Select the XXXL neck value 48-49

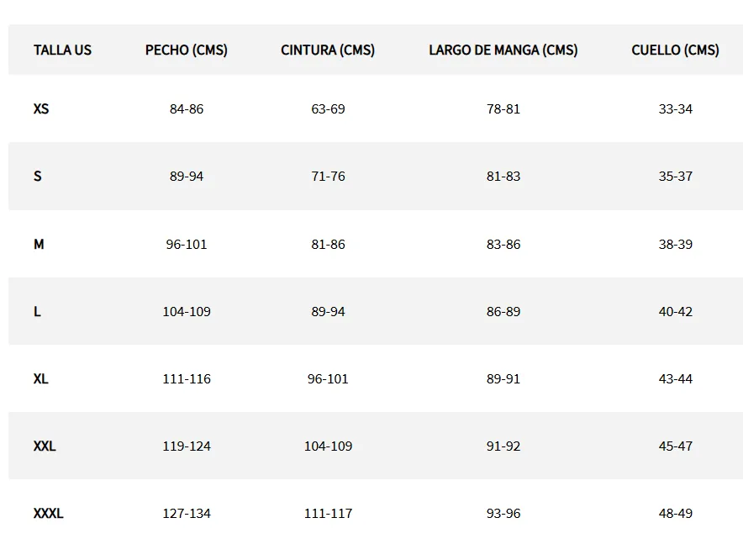(676, 514)
